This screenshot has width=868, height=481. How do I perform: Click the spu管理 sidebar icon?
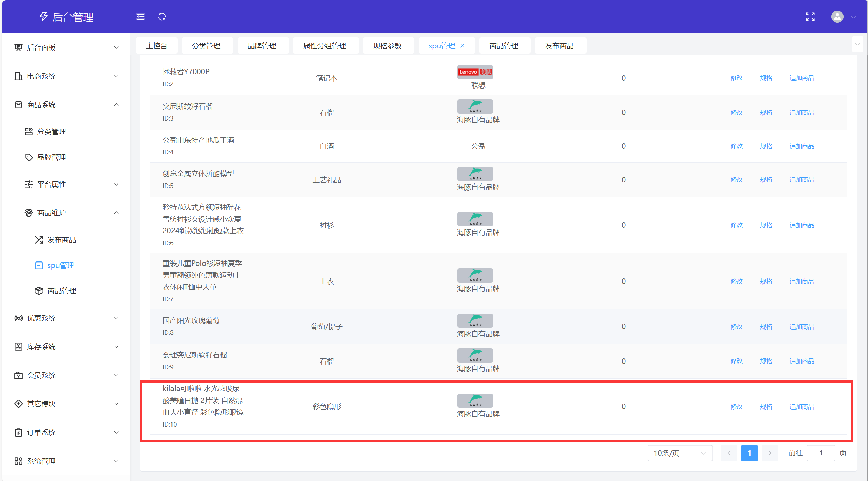coord(39,265)
